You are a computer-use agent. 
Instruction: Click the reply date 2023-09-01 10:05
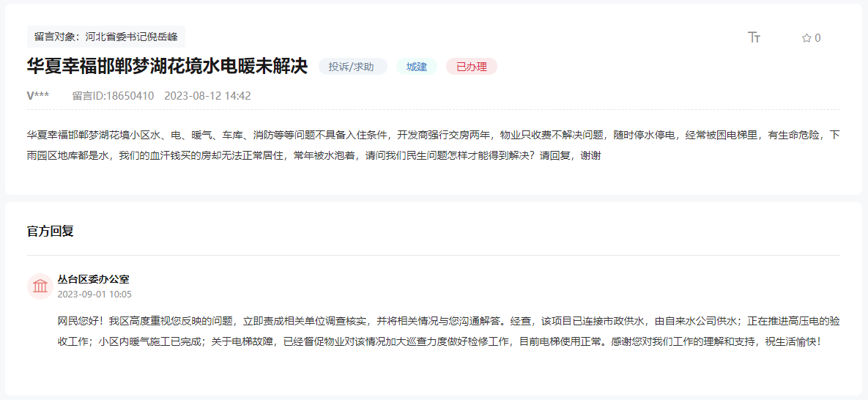coord(94,295)
